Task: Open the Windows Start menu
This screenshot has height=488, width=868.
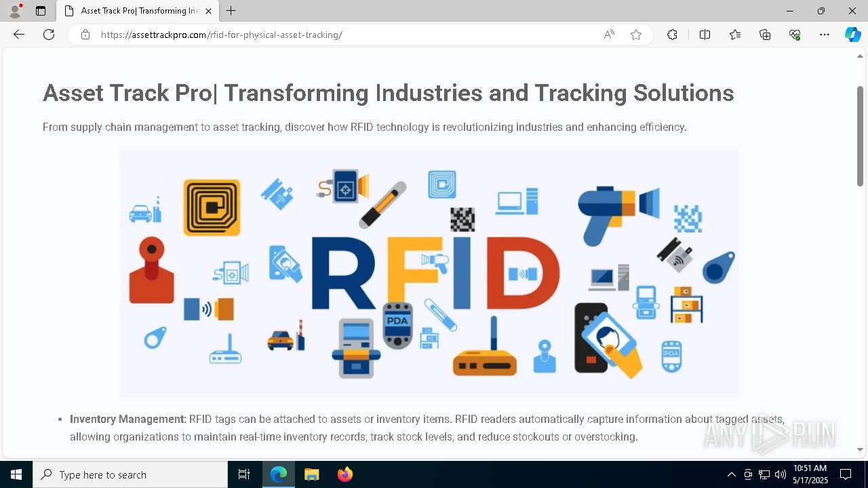Action: click(16, 474)
